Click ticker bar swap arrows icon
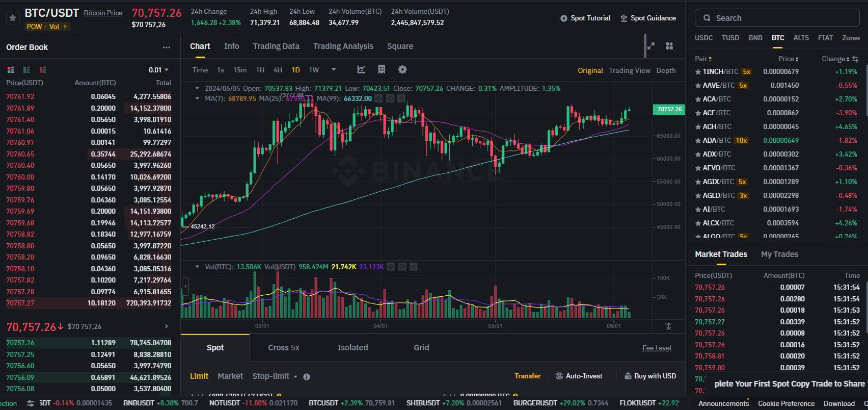The height and width of the screenshot is (410, 868). (x=31, y=403)
